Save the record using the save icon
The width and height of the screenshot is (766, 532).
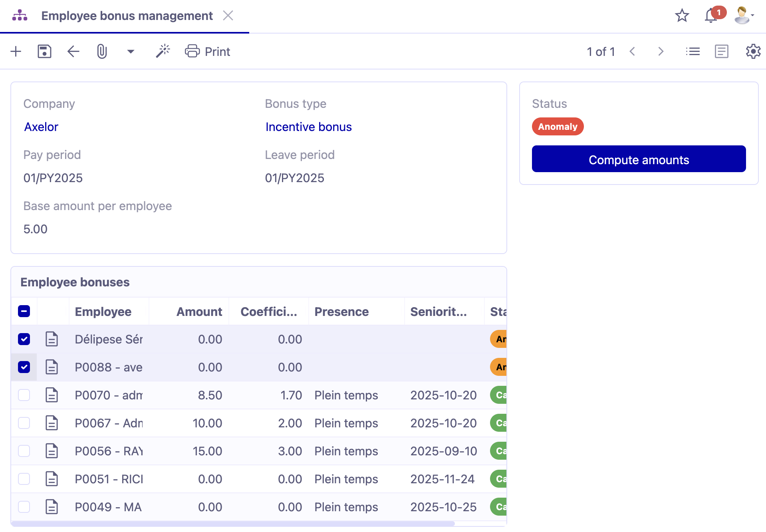pos(44,51)
